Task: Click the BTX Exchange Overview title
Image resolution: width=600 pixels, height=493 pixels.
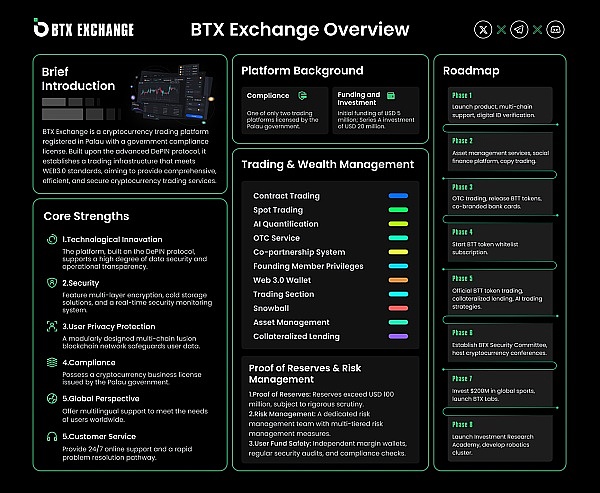Action: click(x=300, y=29)
